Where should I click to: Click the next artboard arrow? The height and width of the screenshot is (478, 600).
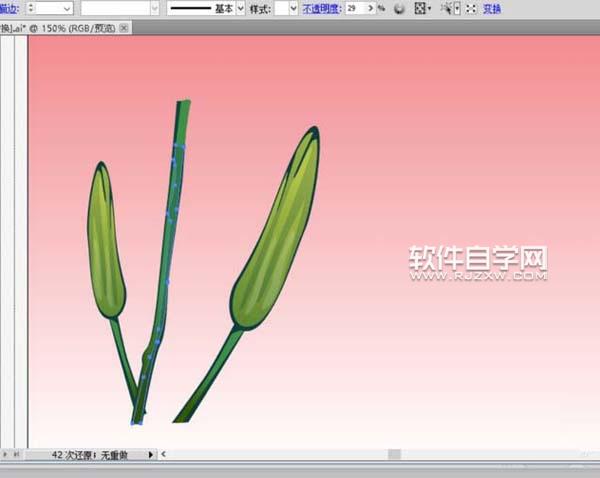click(5, 454)
